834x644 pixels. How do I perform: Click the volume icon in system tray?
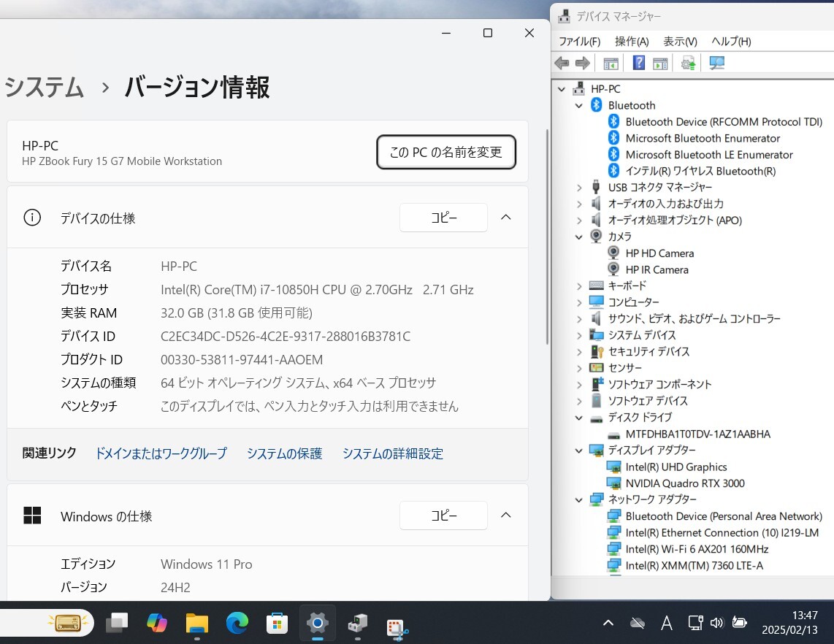tap(716, 623)
